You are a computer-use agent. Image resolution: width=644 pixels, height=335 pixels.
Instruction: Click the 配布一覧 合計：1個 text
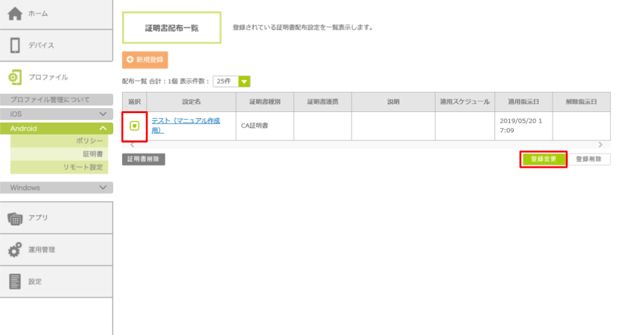pyautogui.click(x=150, y=81)
